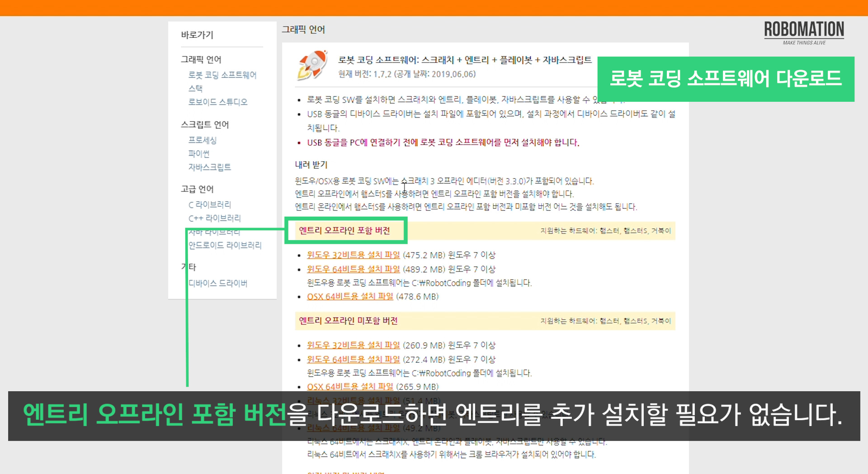Click 리눅스 64비트에서 스크래치X 크롬 브라우저 note

tap(451, 455)
